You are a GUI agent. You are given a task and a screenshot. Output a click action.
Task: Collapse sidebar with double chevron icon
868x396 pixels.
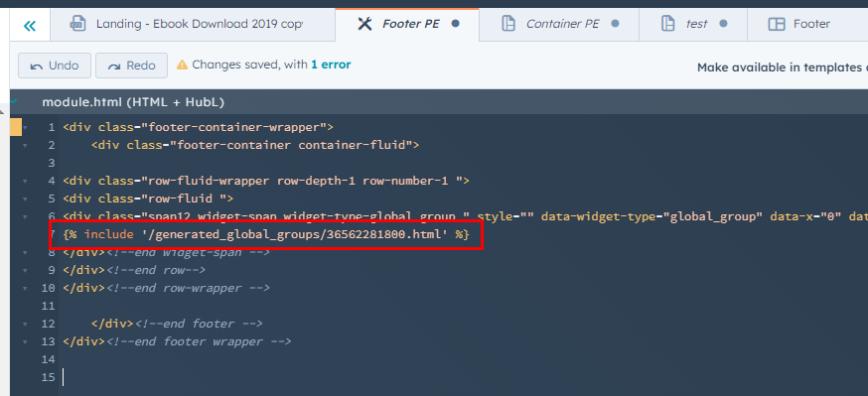(30, 26)
